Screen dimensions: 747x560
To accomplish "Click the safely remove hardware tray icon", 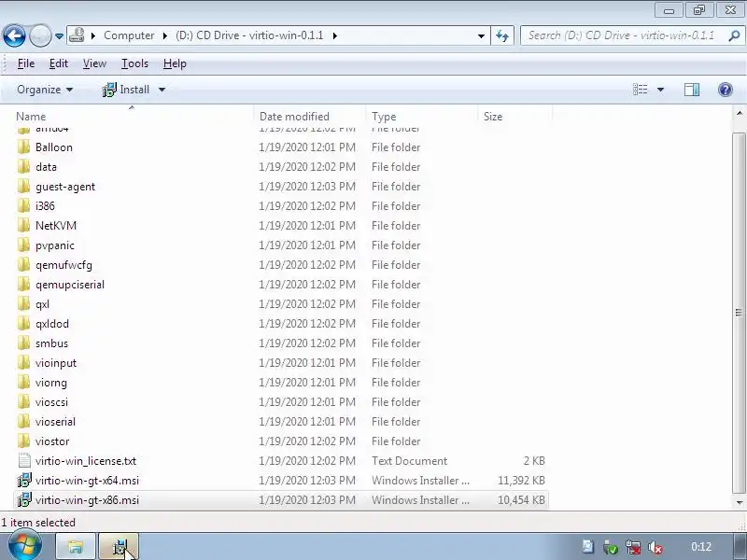I will pos(610,547).
